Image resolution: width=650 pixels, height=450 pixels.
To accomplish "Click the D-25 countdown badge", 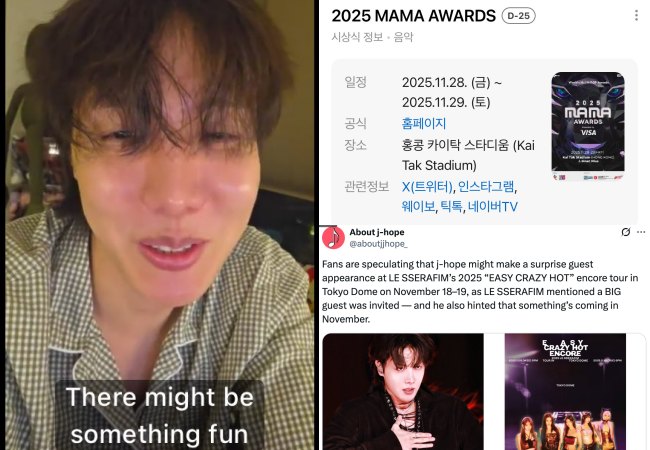I will (x=518, y=16).
